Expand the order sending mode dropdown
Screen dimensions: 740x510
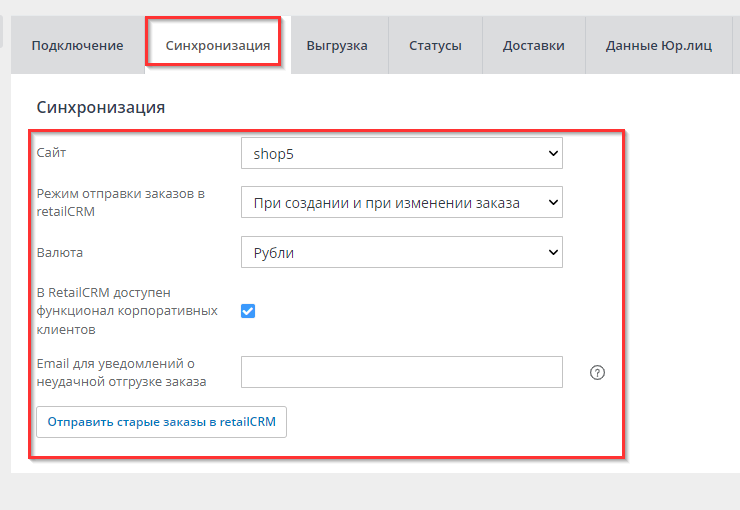pos(401,203)
